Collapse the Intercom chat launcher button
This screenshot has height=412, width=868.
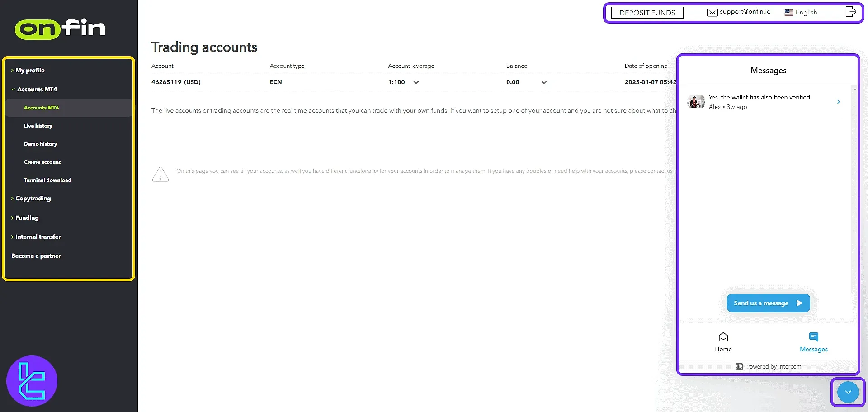(x=848, y=392)
